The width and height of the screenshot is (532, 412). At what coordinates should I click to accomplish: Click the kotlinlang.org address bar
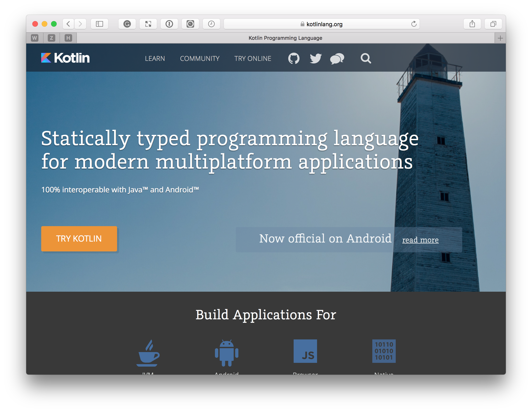(321, 24)
